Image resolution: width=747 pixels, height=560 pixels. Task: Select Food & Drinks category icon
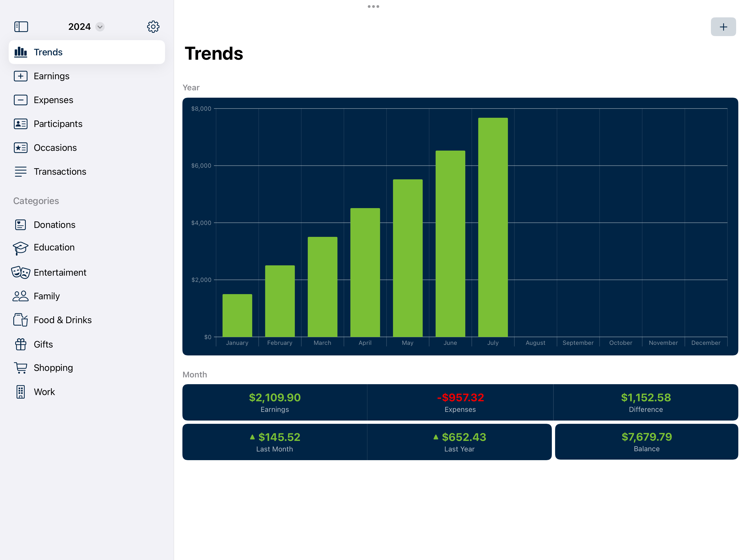21,320
